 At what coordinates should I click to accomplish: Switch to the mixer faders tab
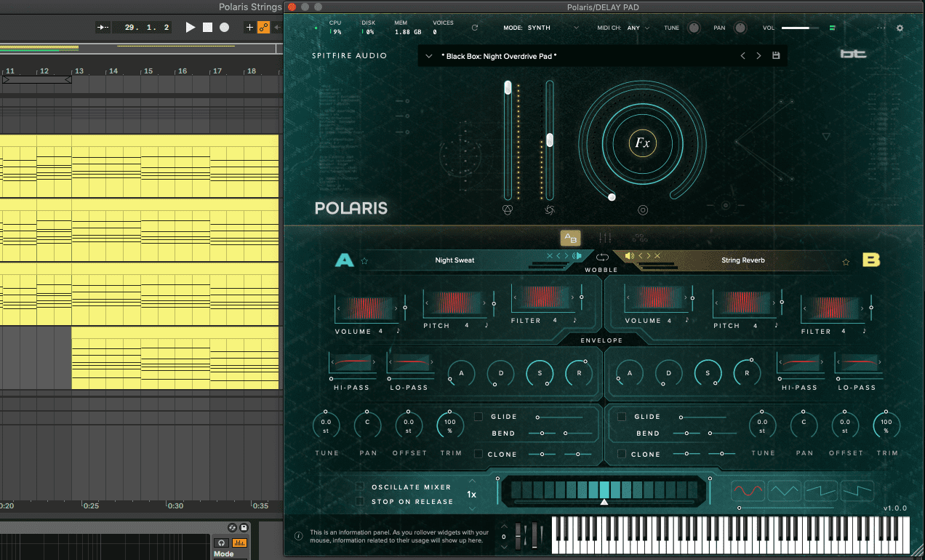604,238
